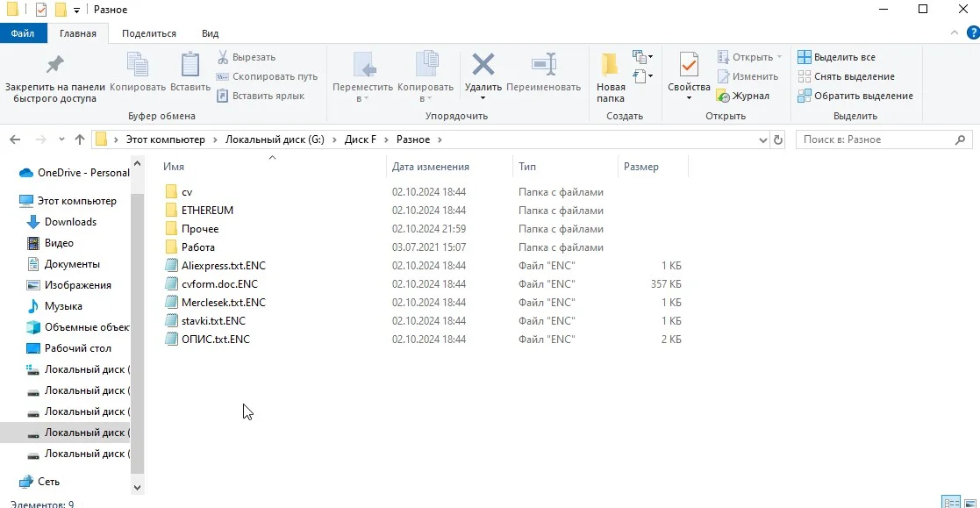The height and width of the screenshot is (508, 980).
Task: Expand recent locations arrow near navigation buttons
Action: 61,140
